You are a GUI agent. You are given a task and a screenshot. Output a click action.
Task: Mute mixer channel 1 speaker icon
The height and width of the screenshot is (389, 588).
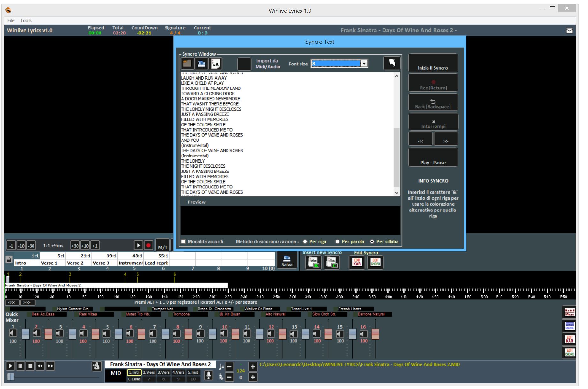pyautogui.click(x=13, y=333)
